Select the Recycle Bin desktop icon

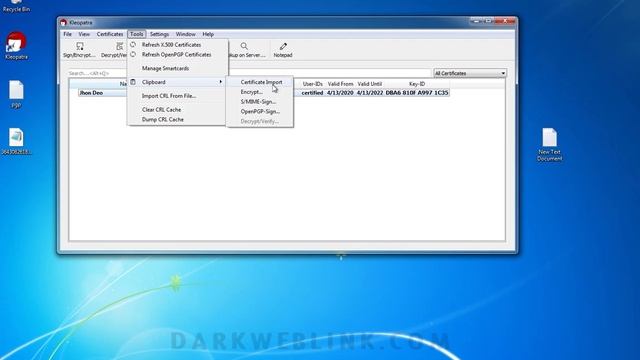(x=16, y=6)
